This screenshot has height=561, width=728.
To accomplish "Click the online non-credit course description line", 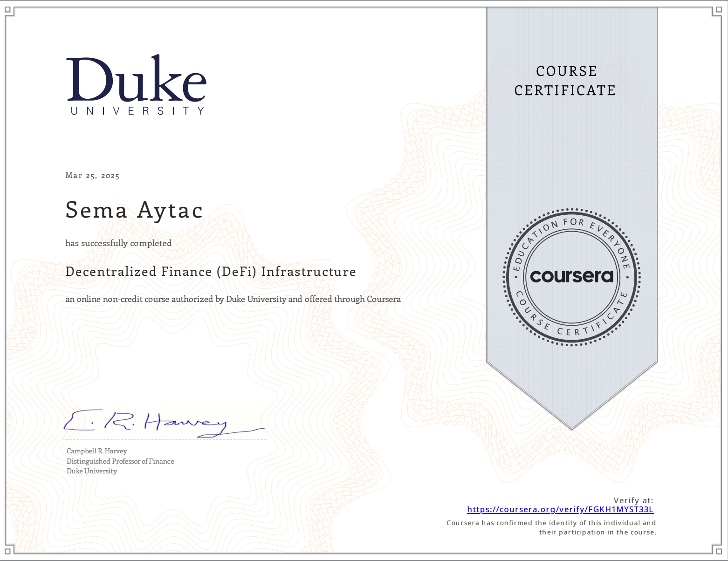I will tap(233, 299).
